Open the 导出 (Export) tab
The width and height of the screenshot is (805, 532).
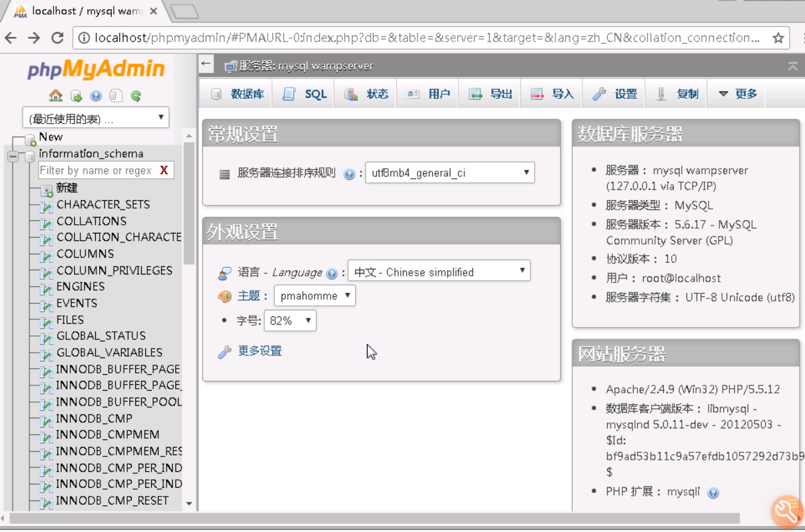pos(490,94)
